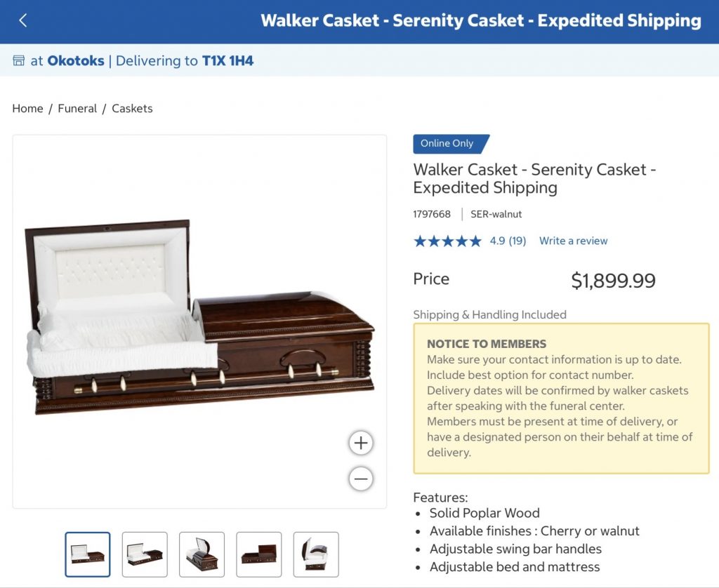Open the Funeral breadcrumb category
Viewport: 719px width, 588px height.
[x=77, y=109]
